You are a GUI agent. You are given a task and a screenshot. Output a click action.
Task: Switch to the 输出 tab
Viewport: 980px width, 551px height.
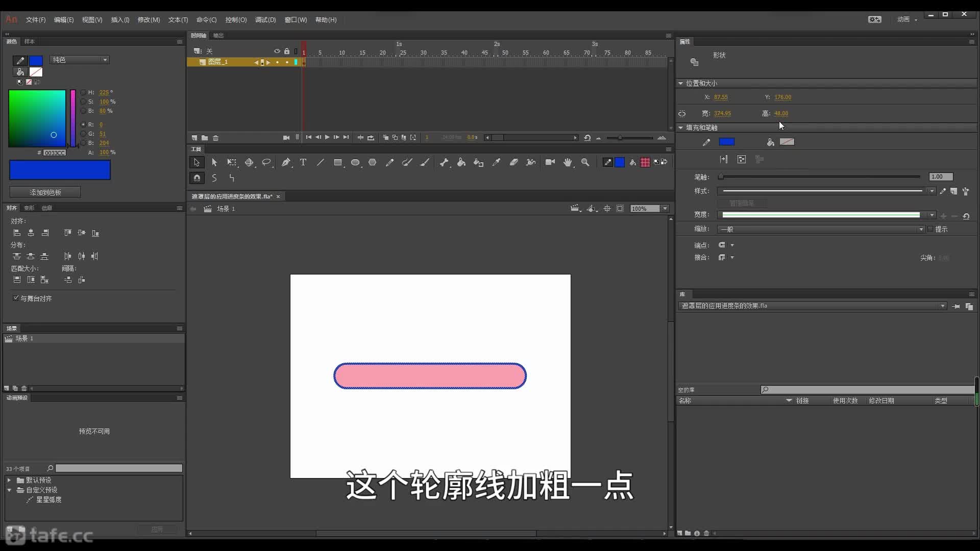[x=218, y=35]
